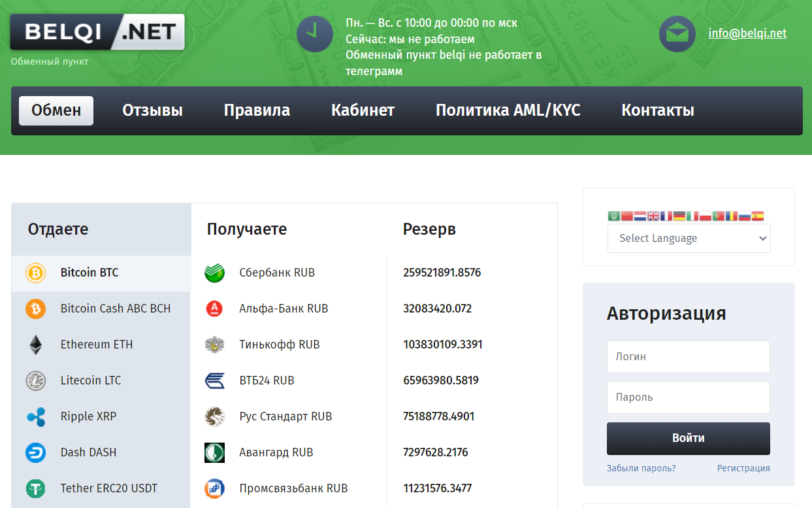
Task: Select the Dutch flag language icon
Action: (x=640, y=216)
